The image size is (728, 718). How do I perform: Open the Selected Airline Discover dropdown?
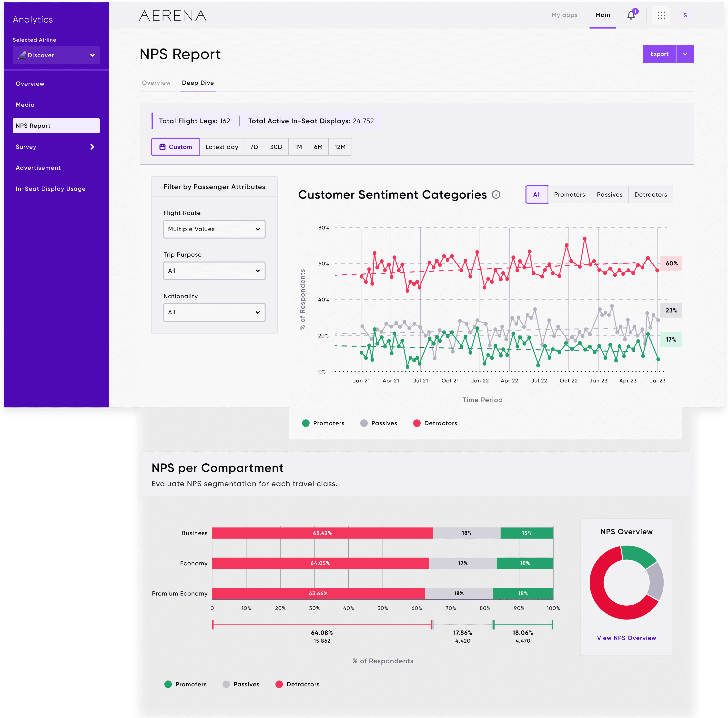(x=56, y=55)
